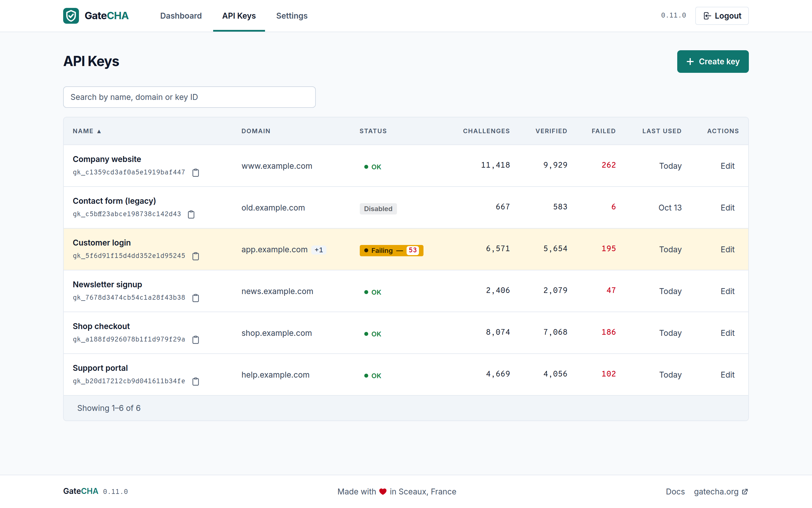Click the GateCHA shield logo icon
Viewport: 812px width, 508px height.
point(71,16)
